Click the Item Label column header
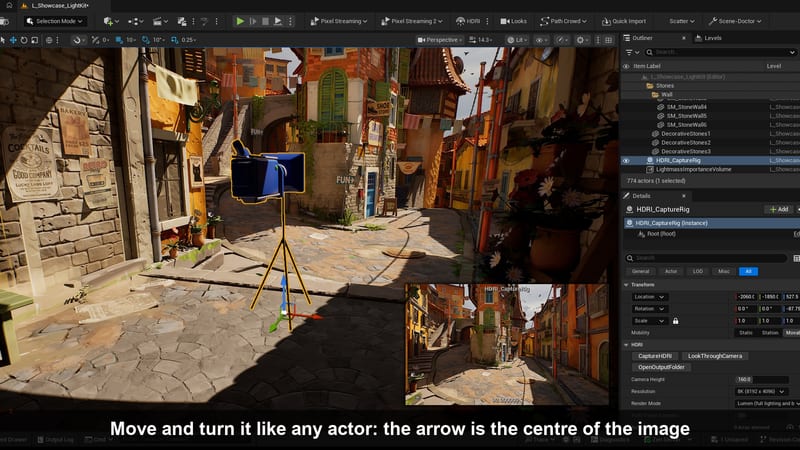Screen dimensions: 800x450 647,66
